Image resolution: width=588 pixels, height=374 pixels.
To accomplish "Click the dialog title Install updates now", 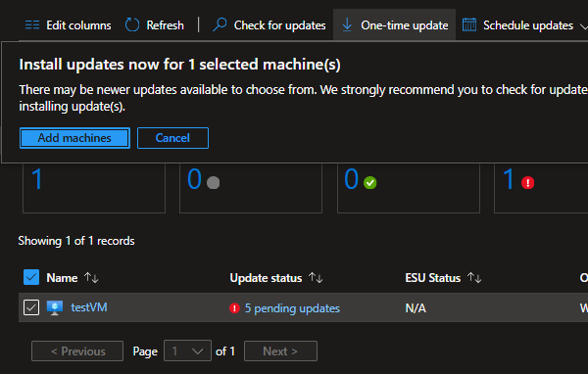I will tap(180, 65).
